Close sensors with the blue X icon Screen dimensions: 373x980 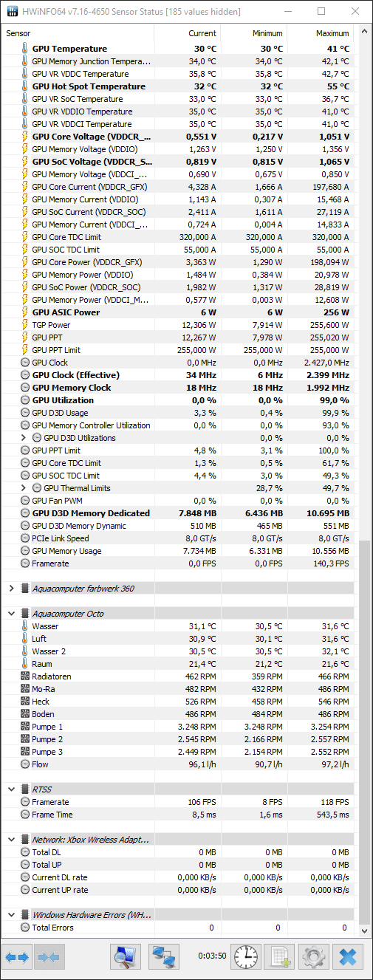pos(349,957)
